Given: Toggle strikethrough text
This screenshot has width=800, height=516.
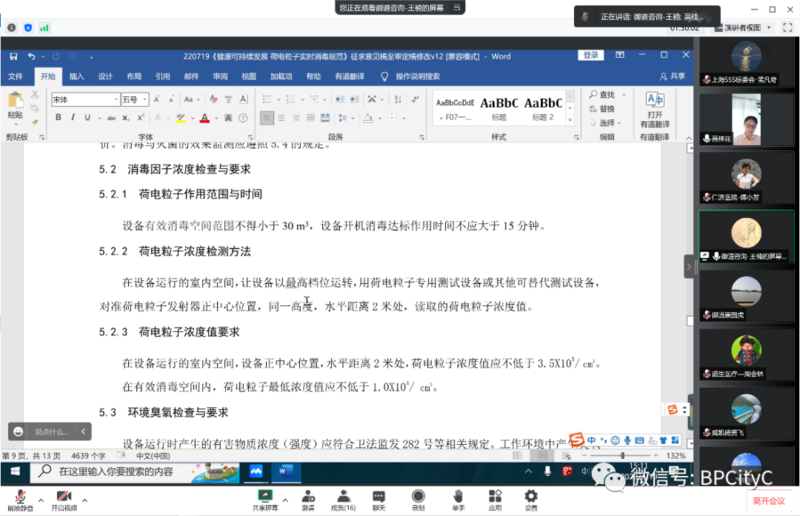Looking at the screenshot, I should coord(111,118).
